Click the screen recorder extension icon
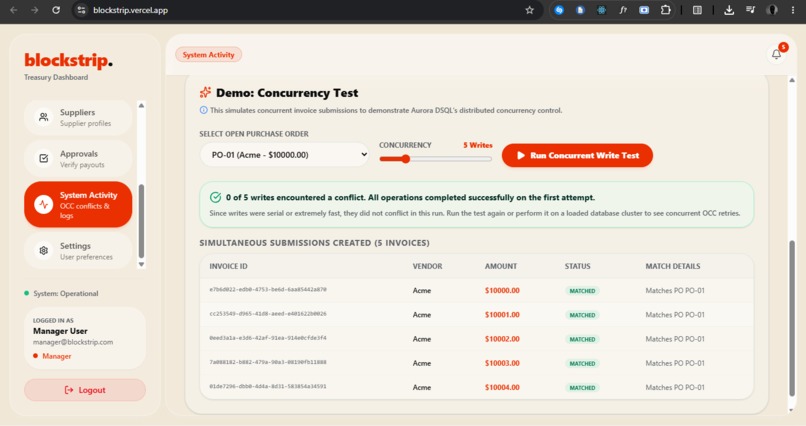Viewport: 806px width, 426px height. pos(644,10)
